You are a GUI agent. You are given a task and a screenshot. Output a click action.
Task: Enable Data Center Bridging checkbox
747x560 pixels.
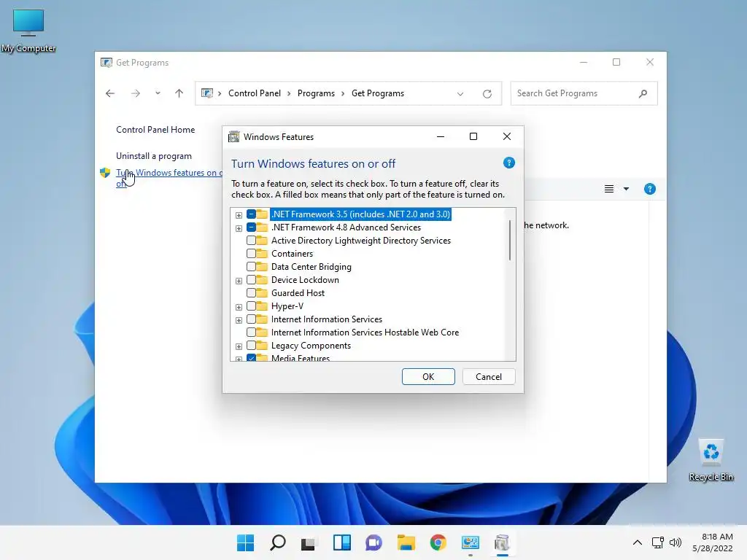[x=251, y=267]
